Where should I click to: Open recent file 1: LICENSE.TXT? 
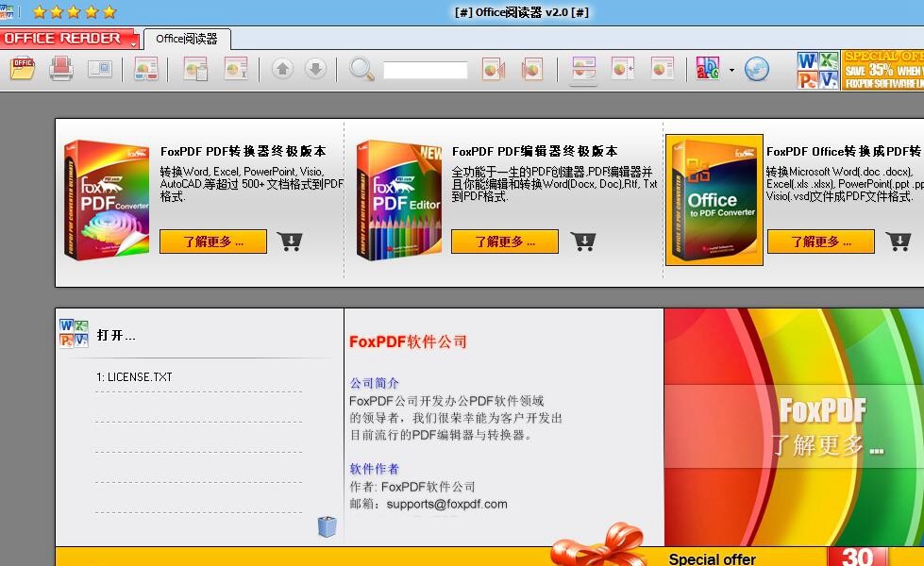(x=134, y=377)
